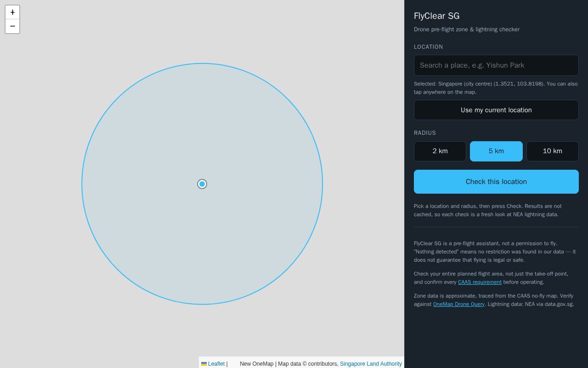Zoom out of the map
The height and width of the screenshot is (368, 588).
12,26
